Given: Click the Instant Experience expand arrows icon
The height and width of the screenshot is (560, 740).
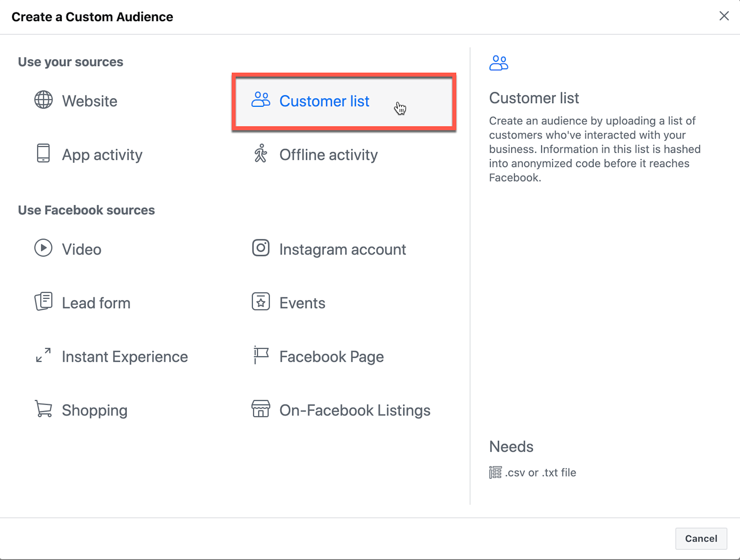Looking at the screenshot, I should [x=43, y=355].
